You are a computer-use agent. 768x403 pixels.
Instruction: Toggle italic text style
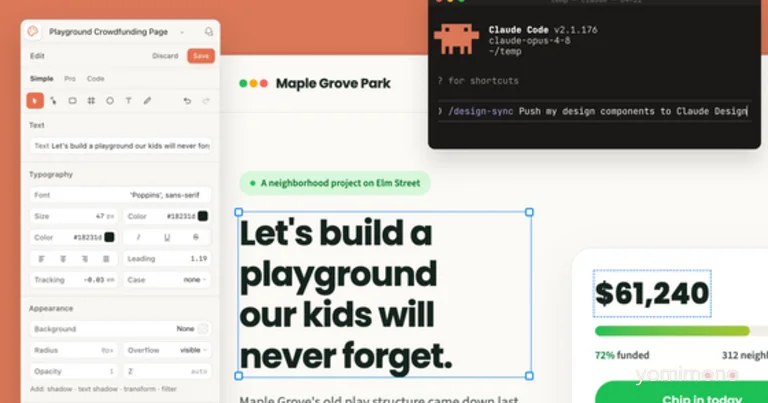coord(138,237)
